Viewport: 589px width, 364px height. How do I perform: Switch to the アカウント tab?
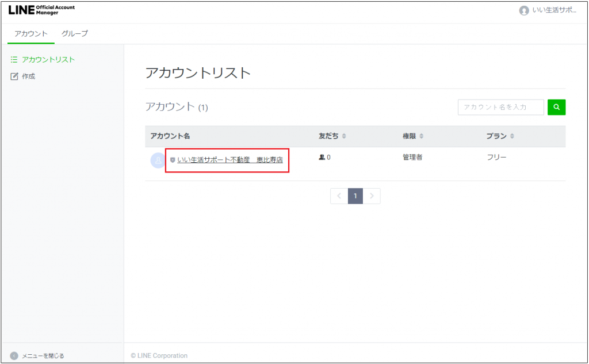[31, 33]
